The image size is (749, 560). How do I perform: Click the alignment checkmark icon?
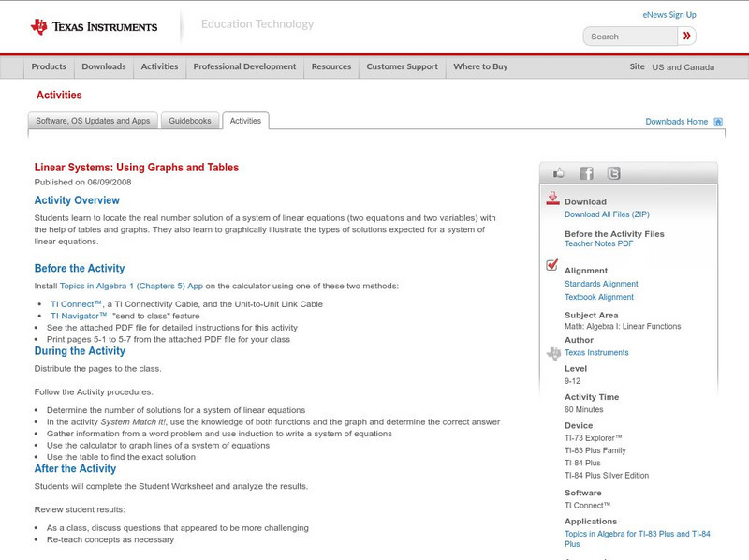[551, 264]
